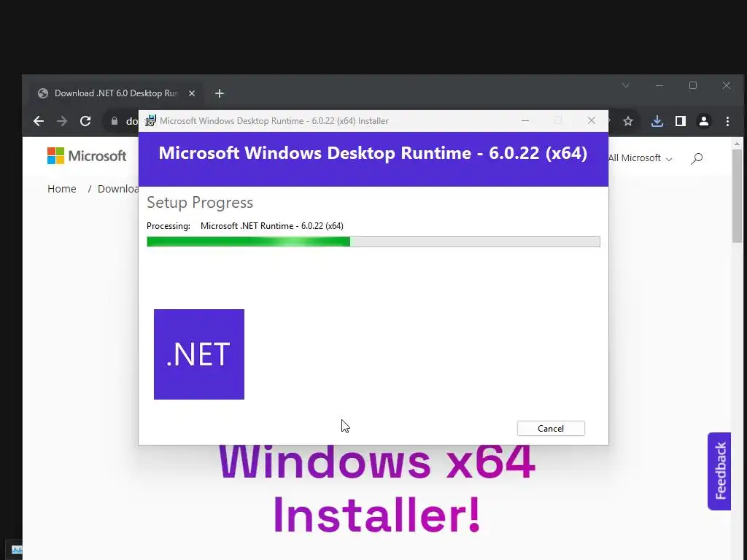Click the site lock icon in address bar
Image resolution: width=747 pixels, height=560 pixels.
click(x=115, y=121)
